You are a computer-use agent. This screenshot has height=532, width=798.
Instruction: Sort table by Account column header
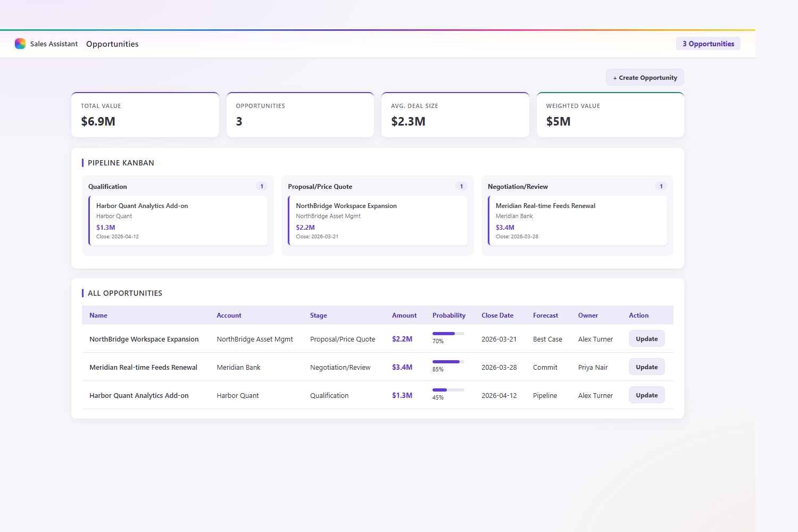(x=229, y=315)
